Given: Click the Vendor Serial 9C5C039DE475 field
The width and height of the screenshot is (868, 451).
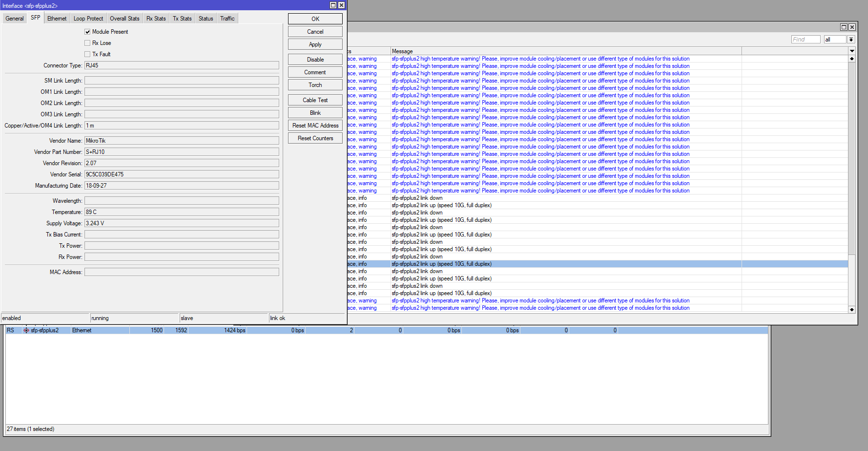Looking at the screenshot, I should tap(182, 174).
